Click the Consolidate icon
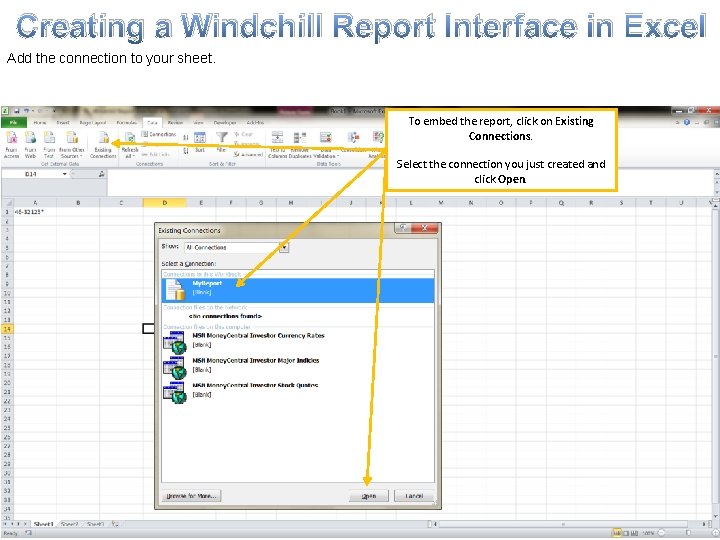 pos(353,142)
